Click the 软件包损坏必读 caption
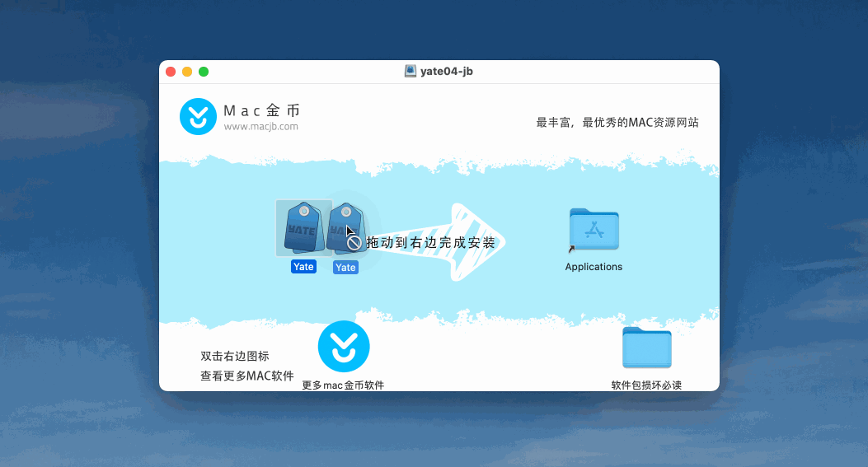Screen dimensions: 868x467 [646, 385]
